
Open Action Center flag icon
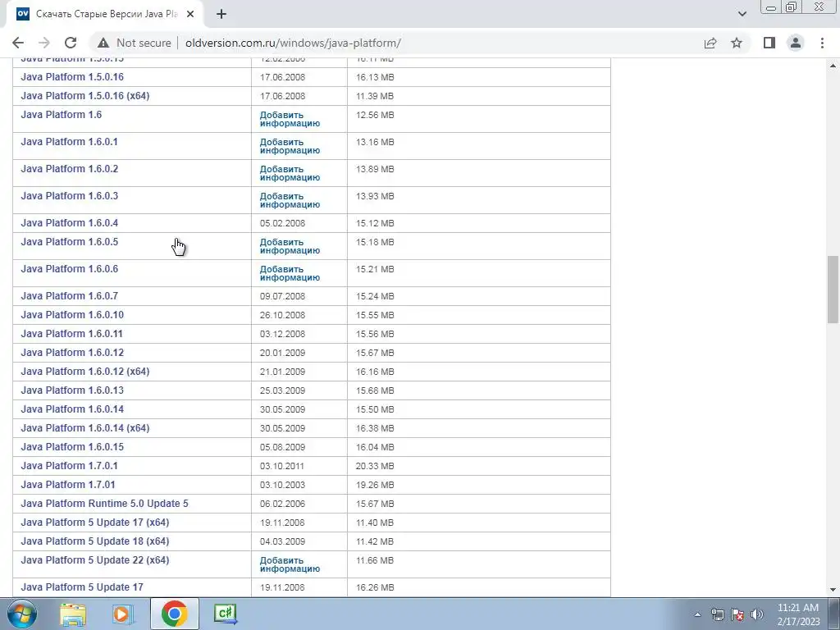click(x=737, y=614)
